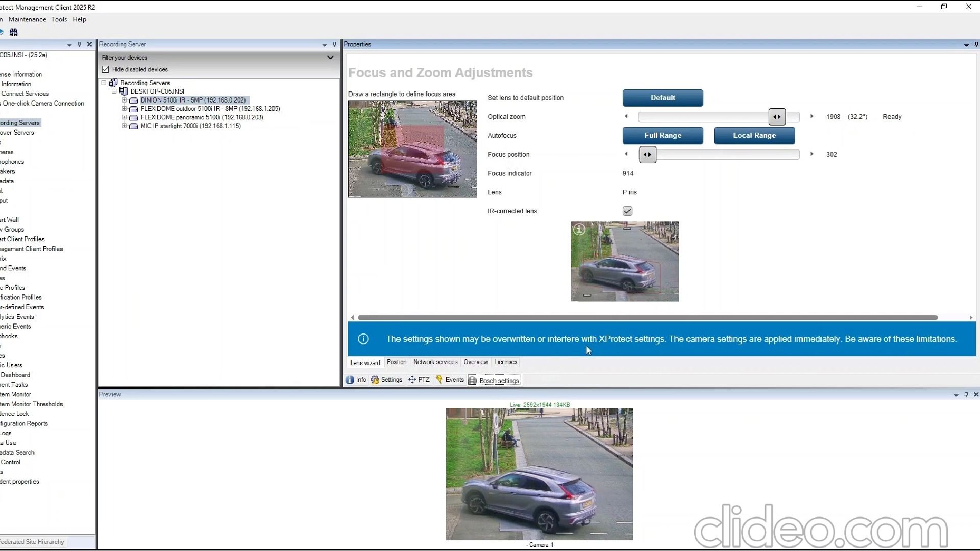Screen dimensions: 980x551
Task: Click the Info tab icon
Action: click(x=350, y=380)
